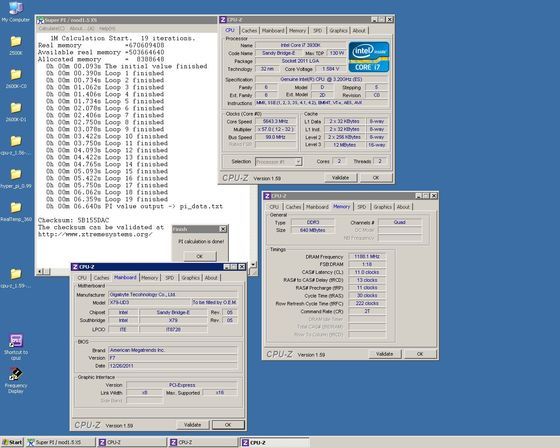This screenshot has width=560, height=448.
Task: Open Mainboard tab in CPU-Z memory window
Action: [317, 207]
